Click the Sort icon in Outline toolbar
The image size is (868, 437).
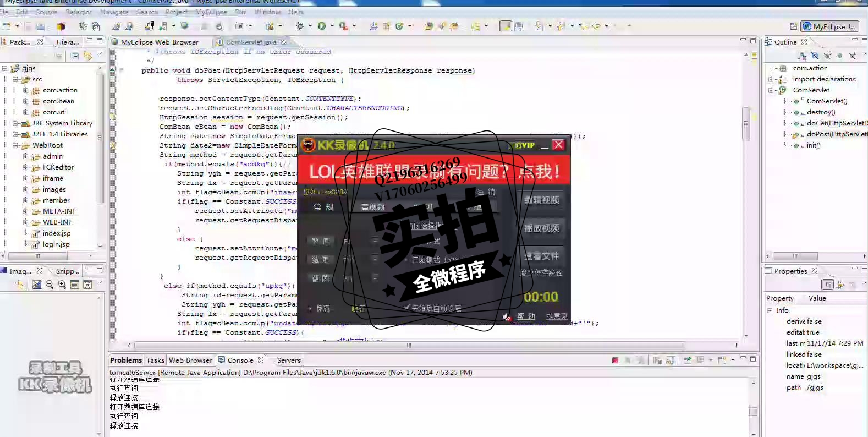coord(802,56)
